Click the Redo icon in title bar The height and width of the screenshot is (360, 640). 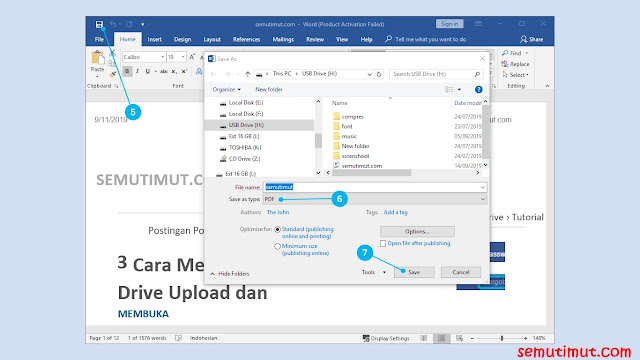(x=129, y=24)
